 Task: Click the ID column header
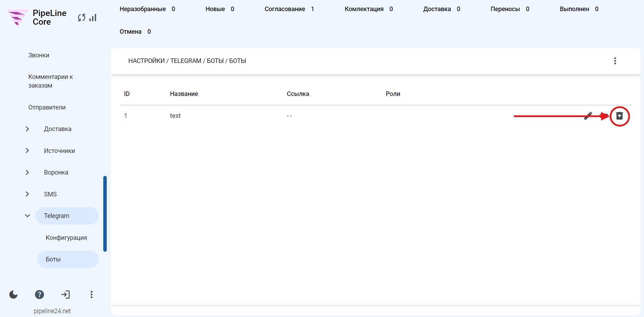coord(127,94)
